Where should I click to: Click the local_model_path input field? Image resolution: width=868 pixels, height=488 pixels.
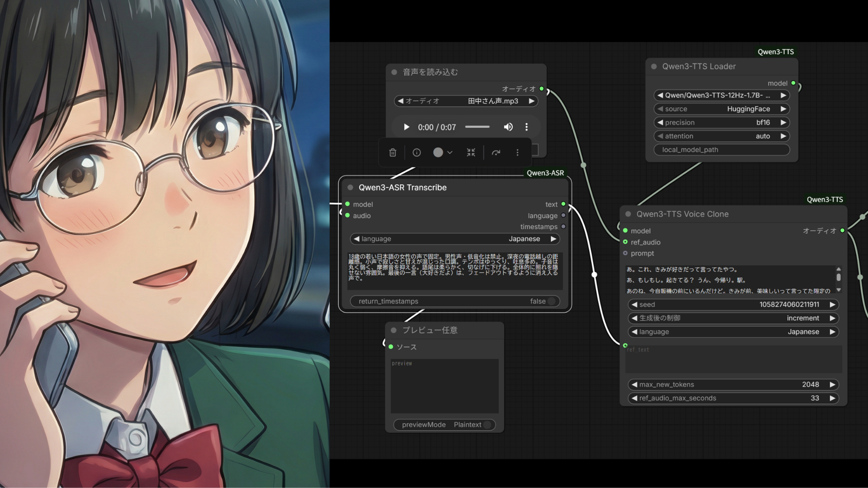(721, 150)
